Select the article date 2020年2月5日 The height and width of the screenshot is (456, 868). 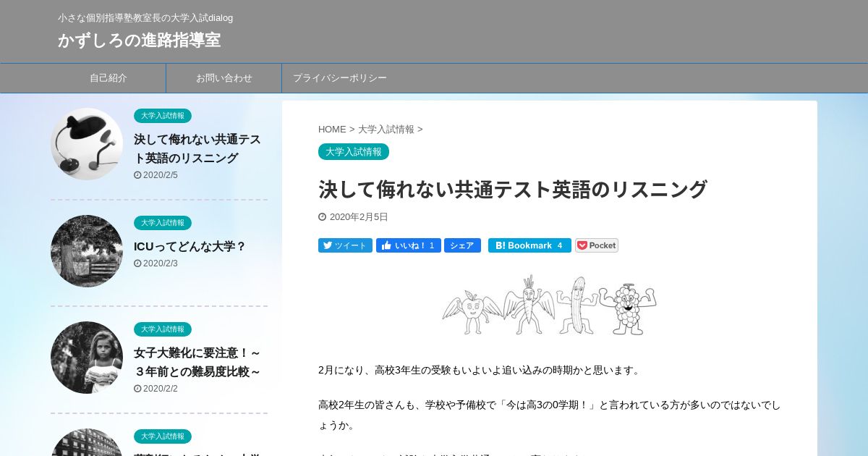click(x=354, y=217)
